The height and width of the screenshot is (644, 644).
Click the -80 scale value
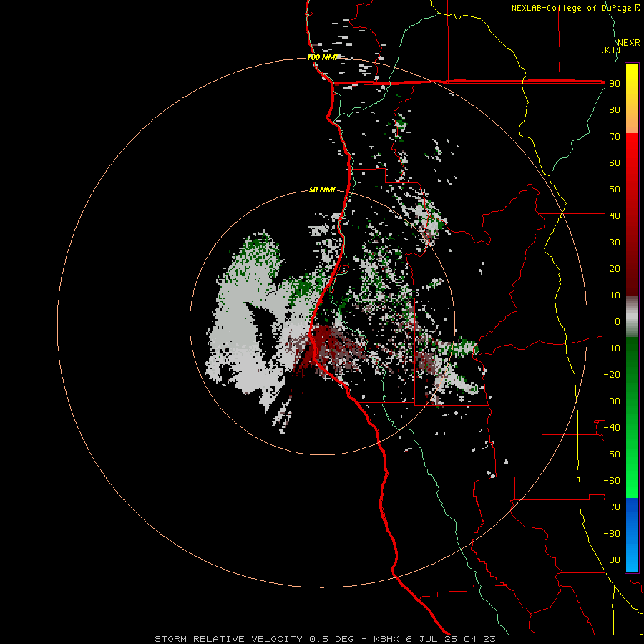pyautogui.click(x=612, y=534)
